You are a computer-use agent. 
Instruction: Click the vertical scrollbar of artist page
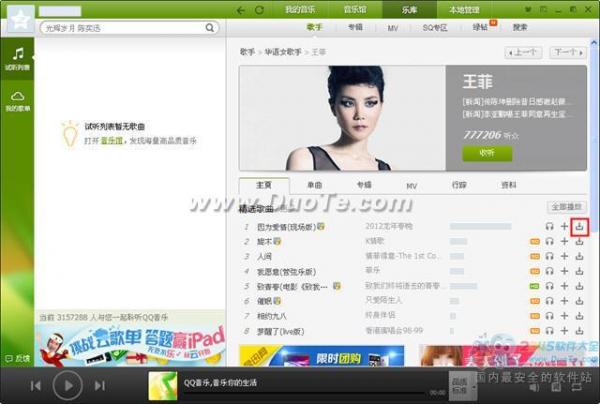pos(594,136)
